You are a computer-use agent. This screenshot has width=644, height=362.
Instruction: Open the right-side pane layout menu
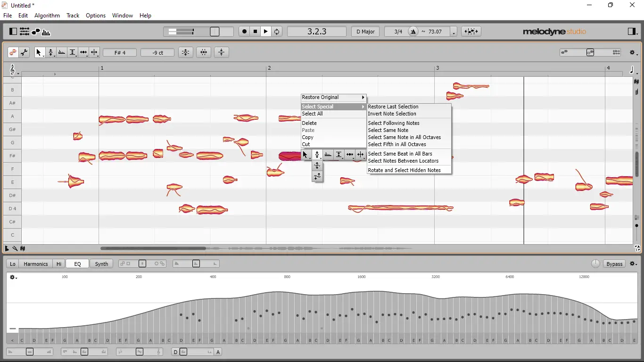[632, 32]
